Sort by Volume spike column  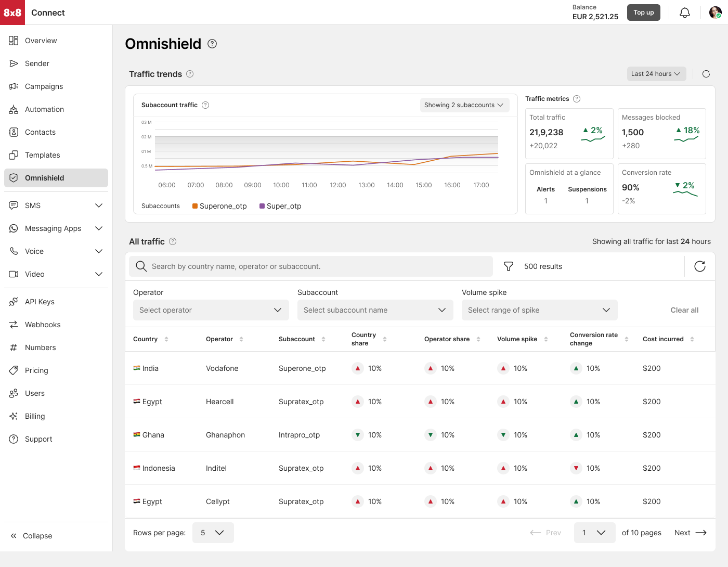(546, 339)
